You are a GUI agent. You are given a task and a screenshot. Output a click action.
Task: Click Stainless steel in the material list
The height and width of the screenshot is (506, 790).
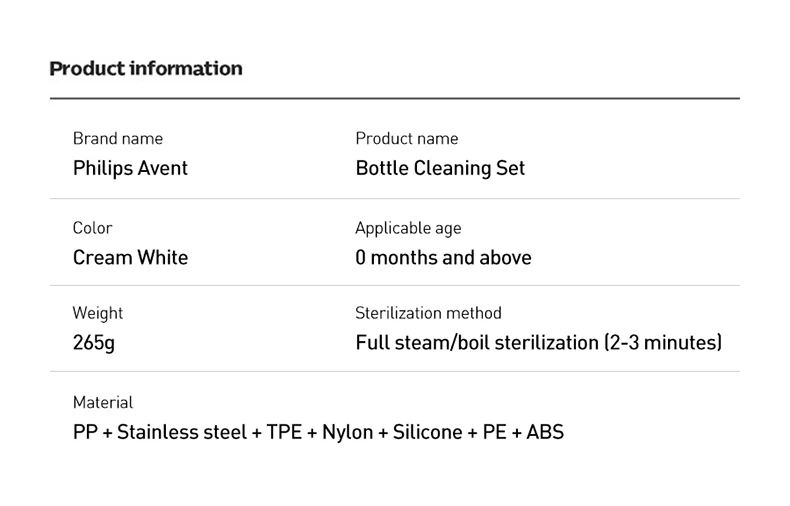(182, 433)
